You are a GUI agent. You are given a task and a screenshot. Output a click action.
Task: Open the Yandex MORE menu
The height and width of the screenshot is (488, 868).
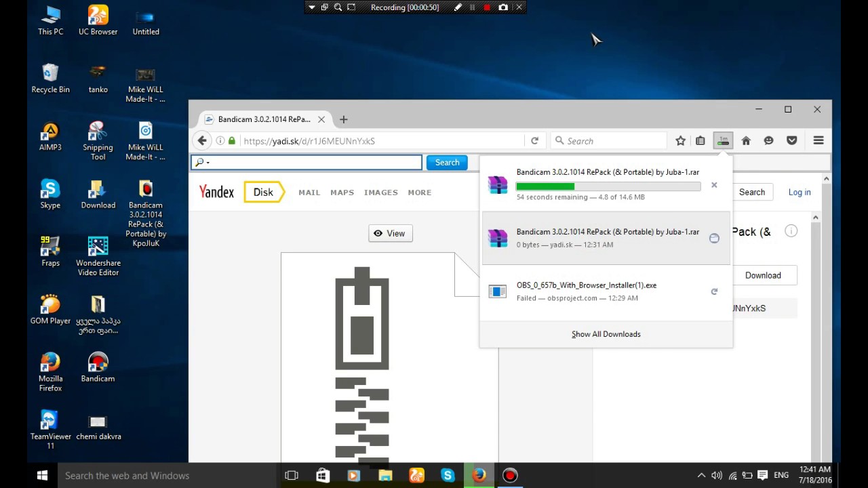pos(419,192)
